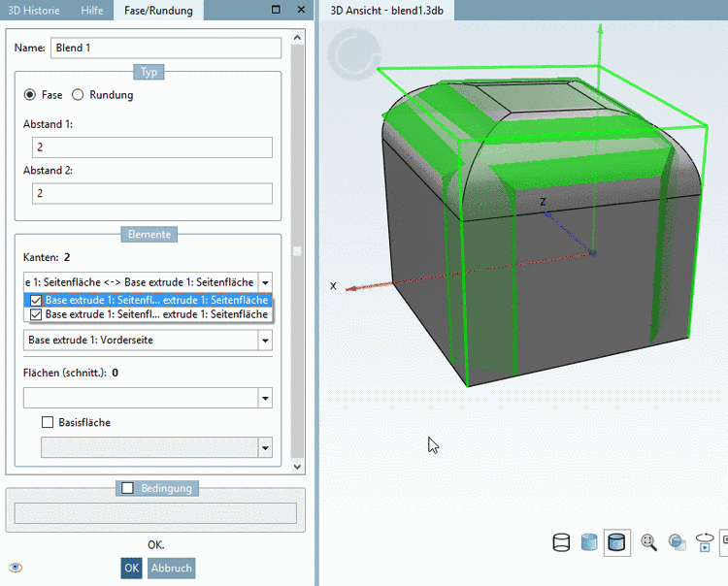The image size is (728, 586).
Task: Select the Rundung radio button
Action: coord(79,95)
